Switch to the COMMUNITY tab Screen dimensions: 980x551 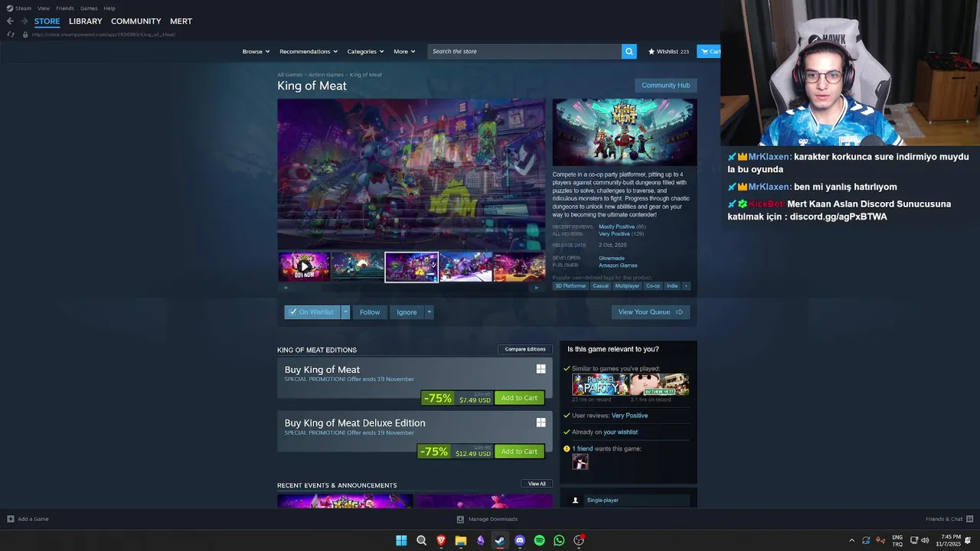click(136, 21)
